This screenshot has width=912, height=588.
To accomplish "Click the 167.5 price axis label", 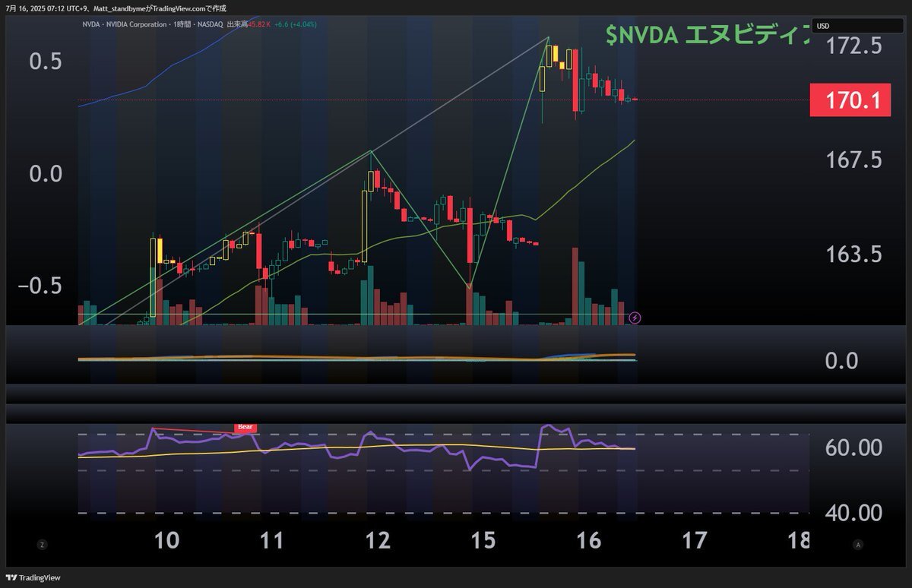I will (854, 160).
